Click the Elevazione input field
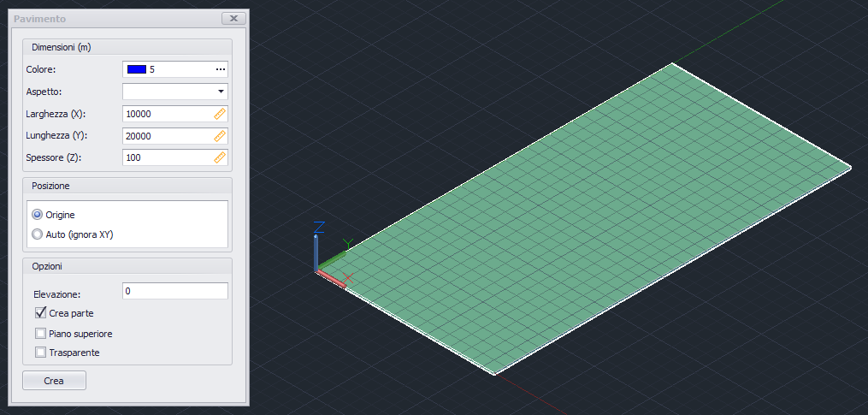Viewport: 868px width, 415px height. click(x=175, y=292)
